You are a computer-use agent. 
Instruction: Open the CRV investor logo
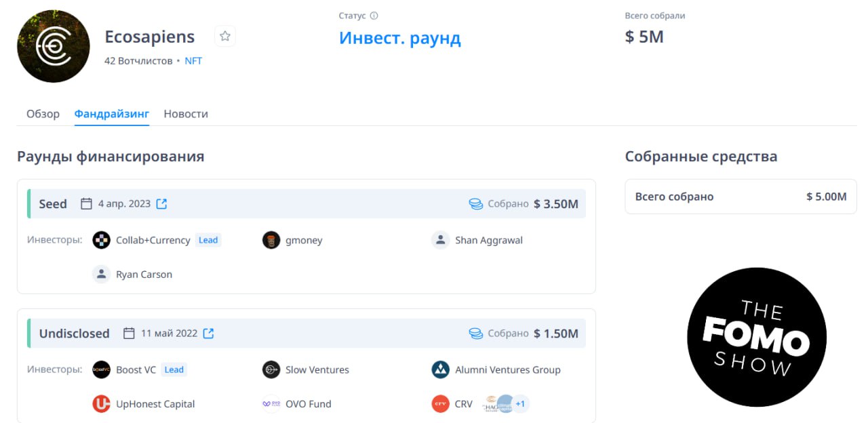click(441, 404)
